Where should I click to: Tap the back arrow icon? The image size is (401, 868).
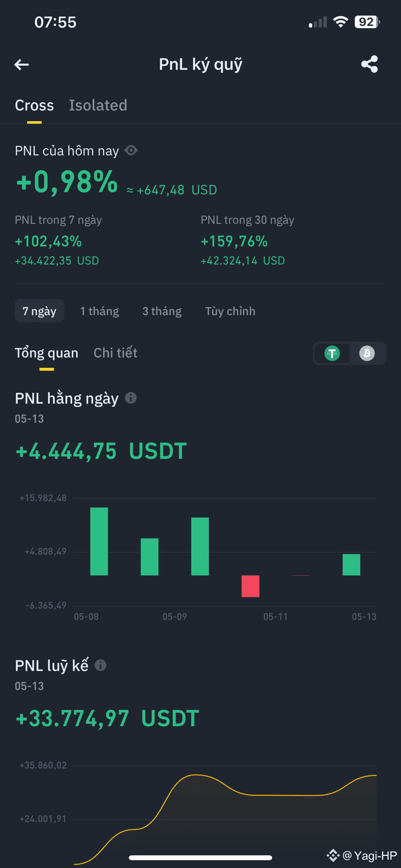pos(21,64)
